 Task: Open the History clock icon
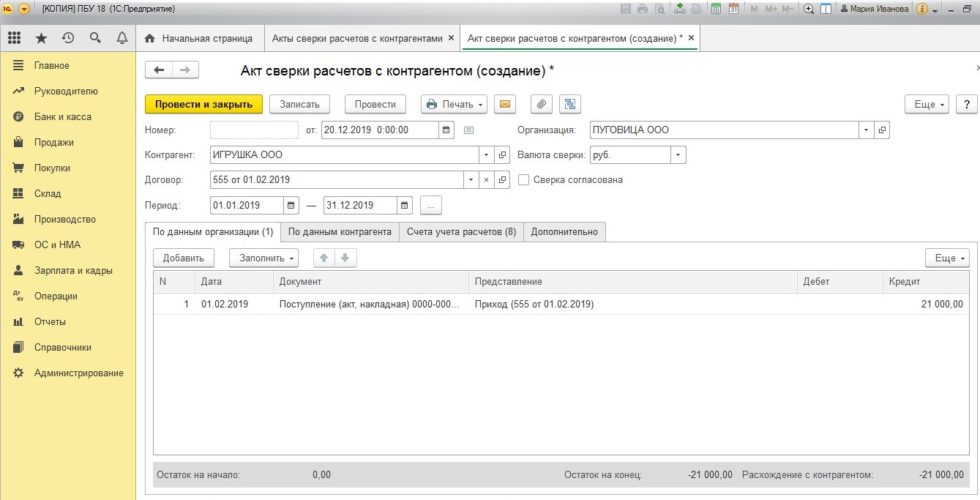[x=68, y=38]
